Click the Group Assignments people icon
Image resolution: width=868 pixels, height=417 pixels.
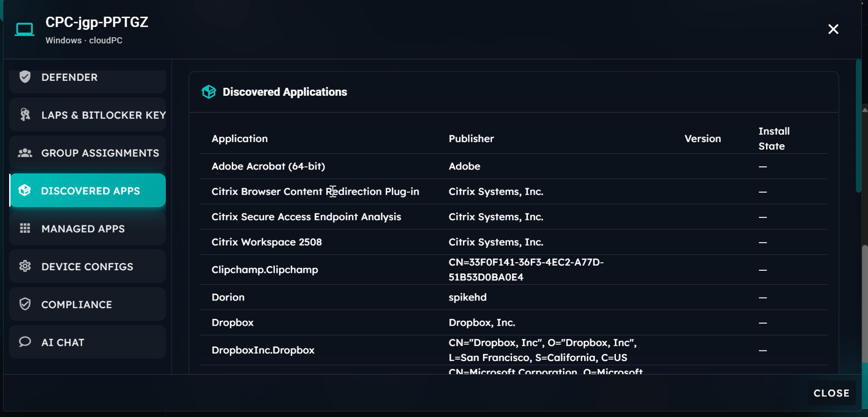click(x=25, y=153)
